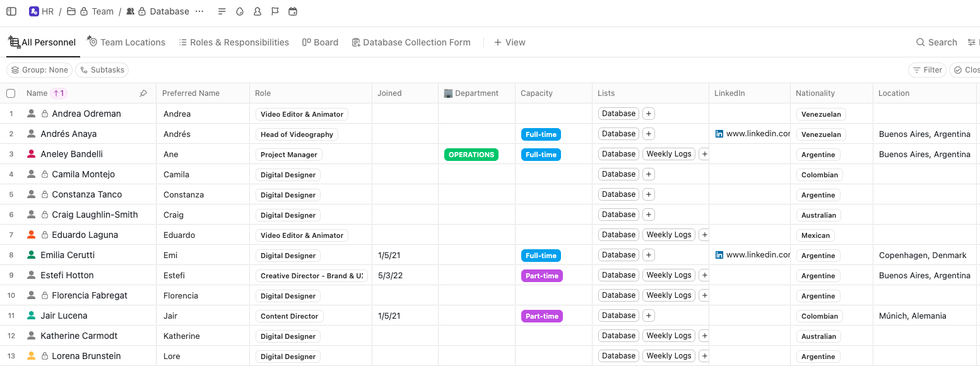Tick the select-all checkbox in header
The width and height of the screenshot is (980, 366).
pos(11,93)
